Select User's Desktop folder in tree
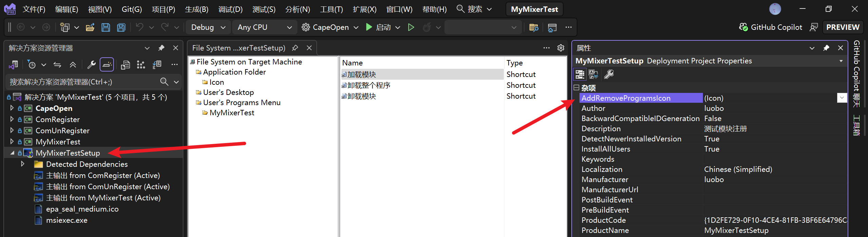 tap(228, 92)
